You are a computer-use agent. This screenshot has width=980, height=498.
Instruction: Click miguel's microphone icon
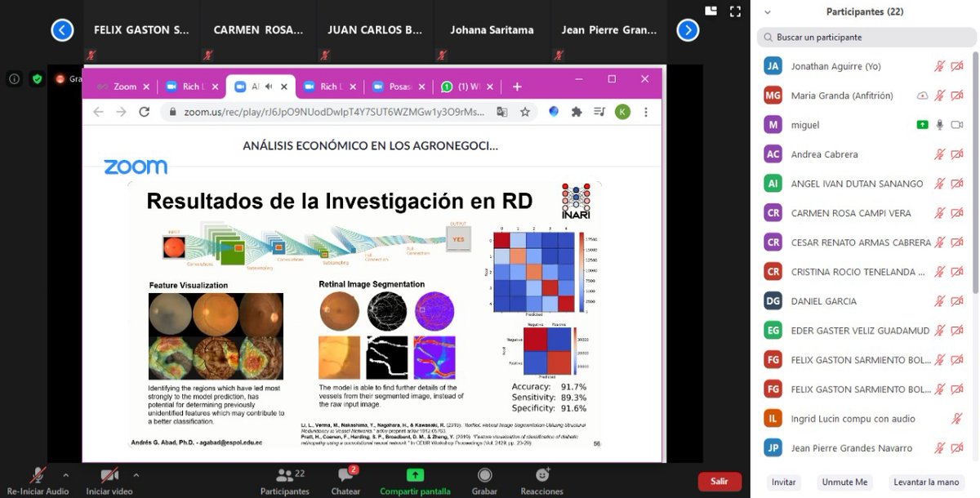point(940,125)
